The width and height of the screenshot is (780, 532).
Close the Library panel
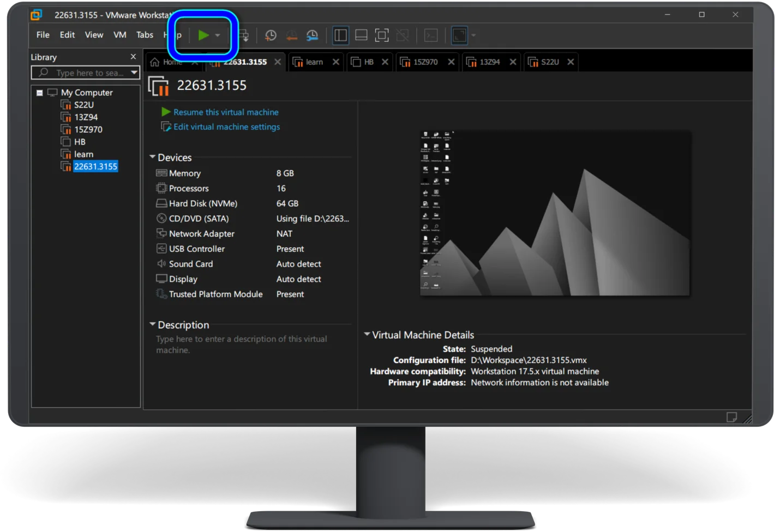133,57
